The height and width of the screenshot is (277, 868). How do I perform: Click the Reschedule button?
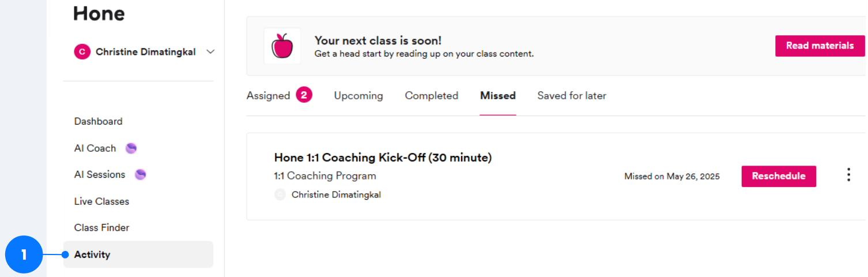click(778, 176)
